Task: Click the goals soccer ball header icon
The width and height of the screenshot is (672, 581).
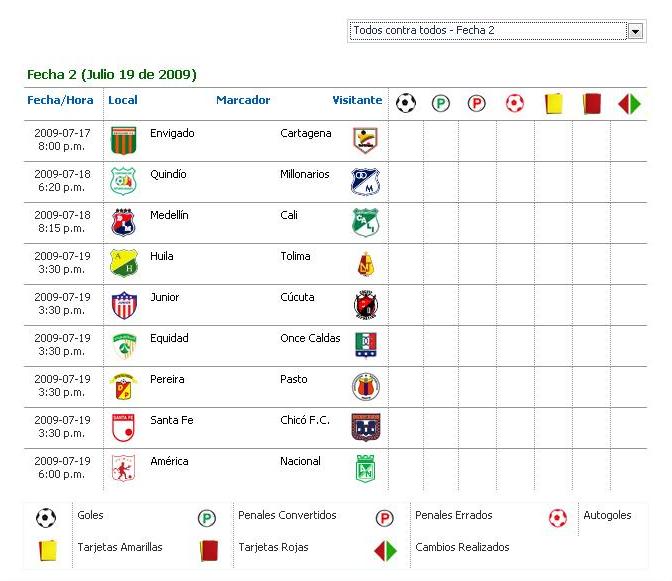Action: point(405,103)
